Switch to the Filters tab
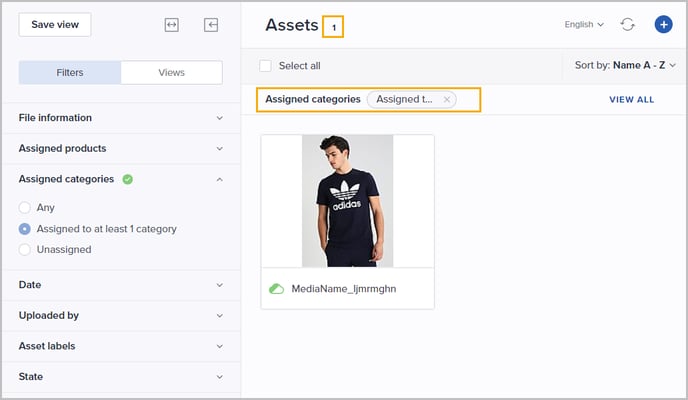688x400 pixels. click(x=70, y=72)
